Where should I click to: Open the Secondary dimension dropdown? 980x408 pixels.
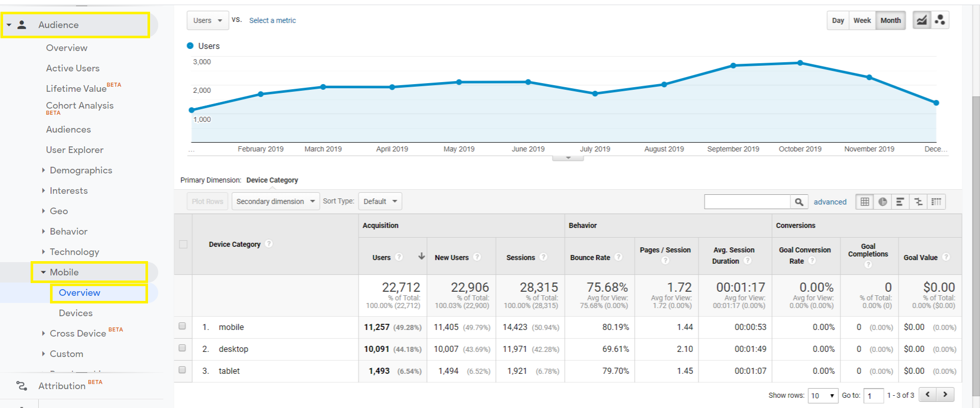(x=276, y=201)
